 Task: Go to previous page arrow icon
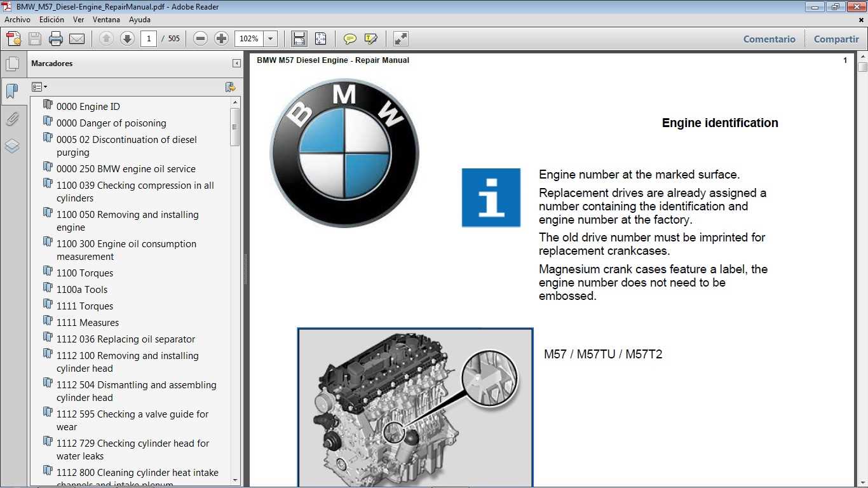107,39
